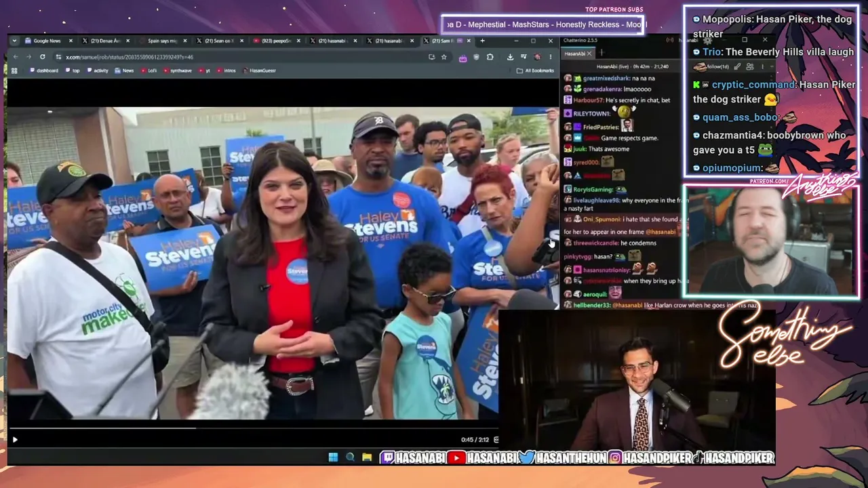This screenshot has height=488, width=868.
Task: Switch to the Spain says tab
Action: tap(161, 41)
